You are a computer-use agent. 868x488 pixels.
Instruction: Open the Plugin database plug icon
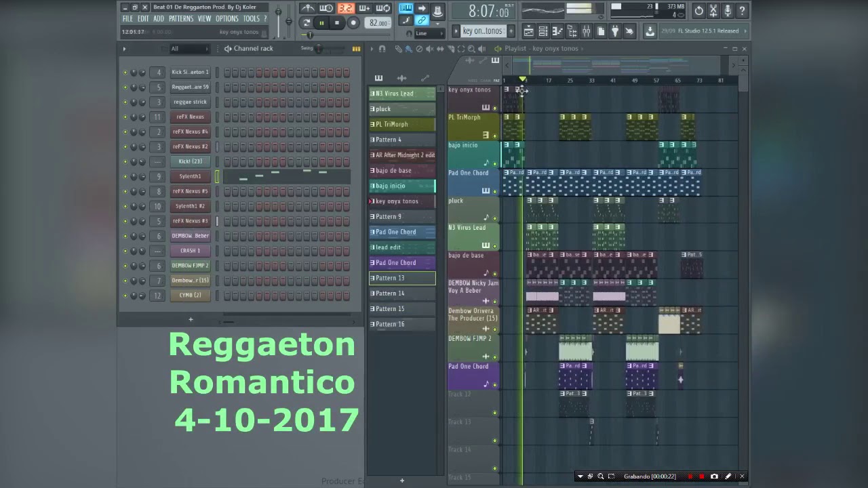pos(615,31)
